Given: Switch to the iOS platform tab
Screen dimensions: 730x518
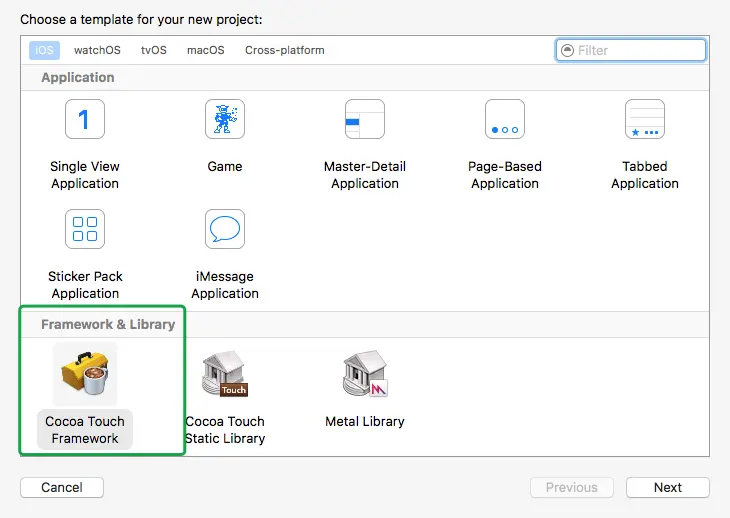Looking at the screenshot, I should click(44, 50).
